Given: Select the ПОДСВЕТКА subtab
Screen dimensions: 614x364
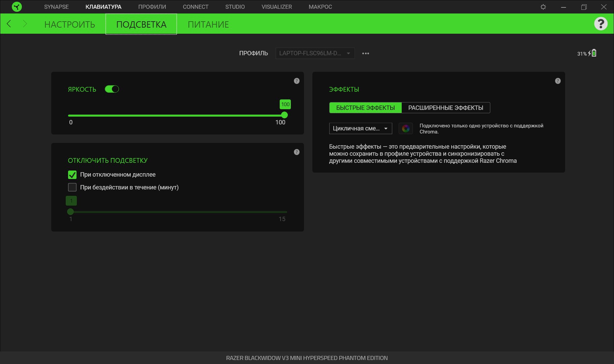Looking at the screenshot, I should [x=141, y=24].
